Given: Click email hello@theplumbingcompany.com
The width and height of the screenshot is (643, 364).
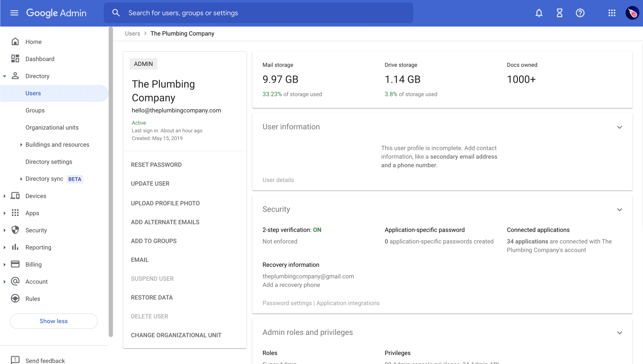Looking at the screenshot, I should point(176,110).
